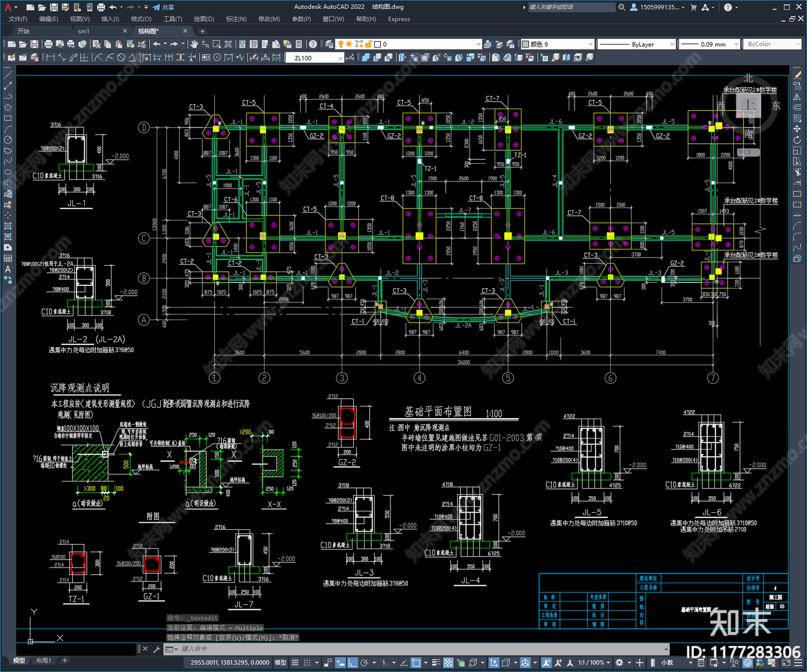Click the Help question mark toolbar icon
The width and height of the screenshot is (807, 672).
313,44
